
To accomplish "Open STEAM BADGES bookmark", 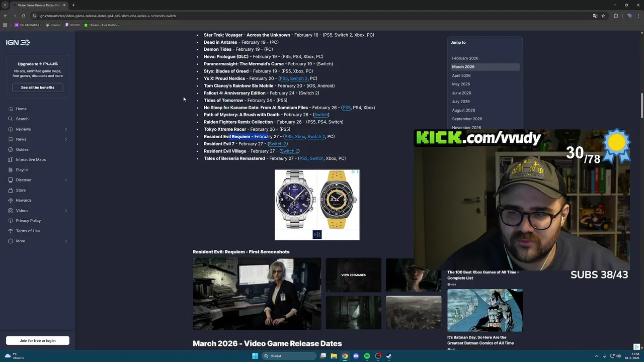I will pos(28,25).
